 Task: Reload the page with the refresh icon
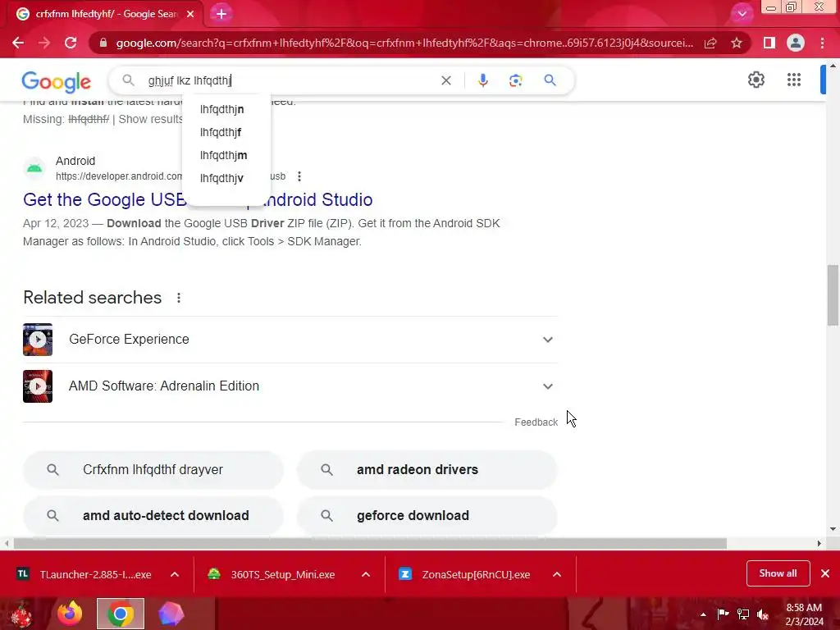coord(71,43)
